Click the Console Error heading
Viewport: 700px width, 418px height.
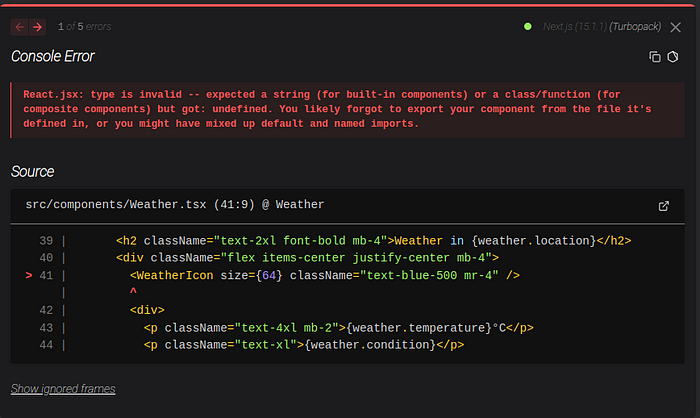[x=53, y=56]
